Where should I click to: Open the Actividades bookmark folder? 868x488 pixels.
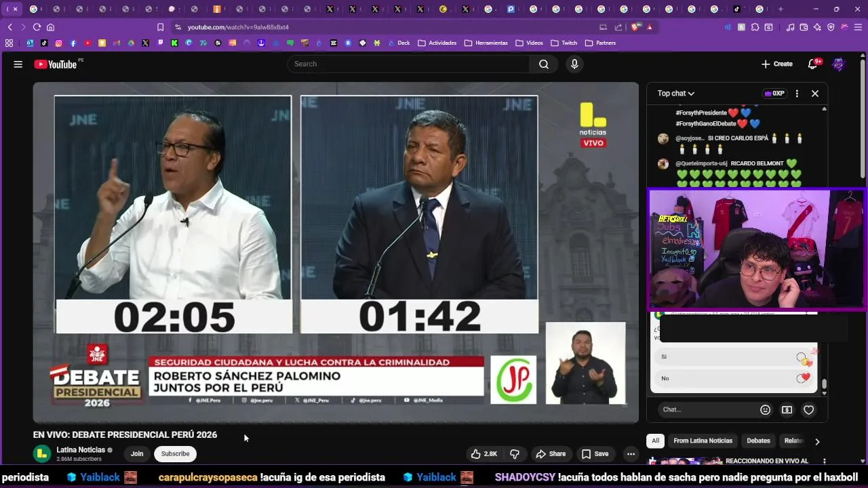437,43
